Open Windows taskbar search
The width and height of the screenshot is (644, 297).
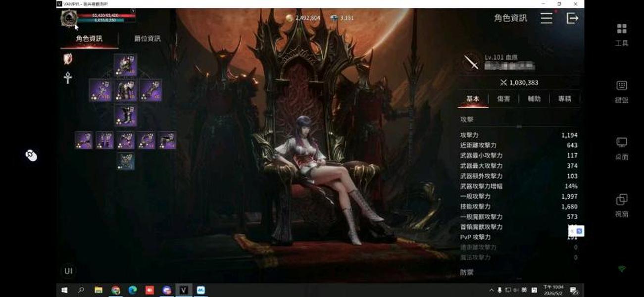pyautogui.click(x=81, y=290)
